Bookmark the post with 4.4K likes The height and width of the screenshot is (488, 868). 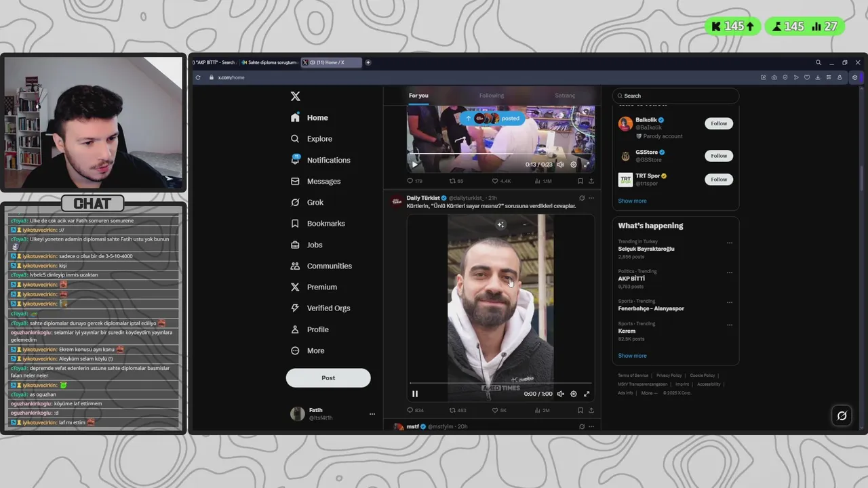coord(580,181)
